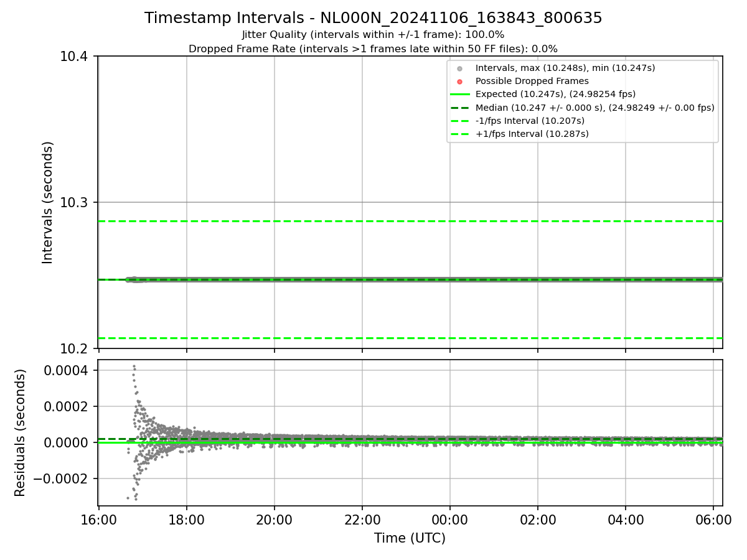Screen dimensions: 747x560
Task: Click the 18:00 tick label on time axis
Action: (187, 518)
